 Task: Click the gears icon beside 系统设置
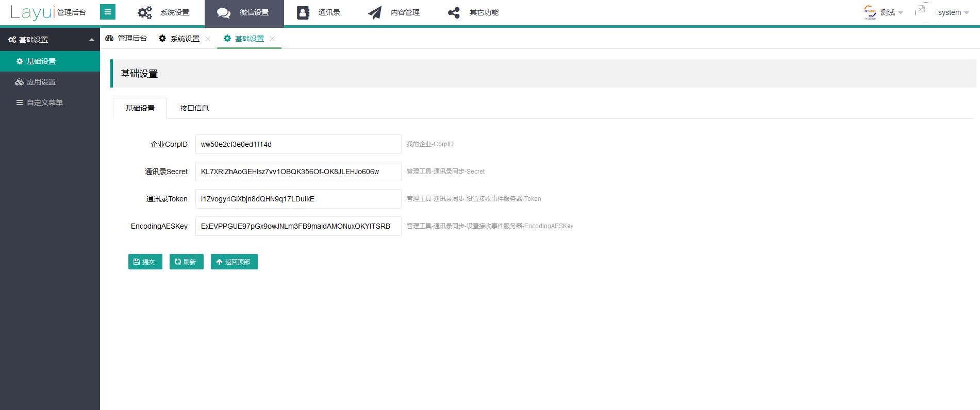[145, 12]
